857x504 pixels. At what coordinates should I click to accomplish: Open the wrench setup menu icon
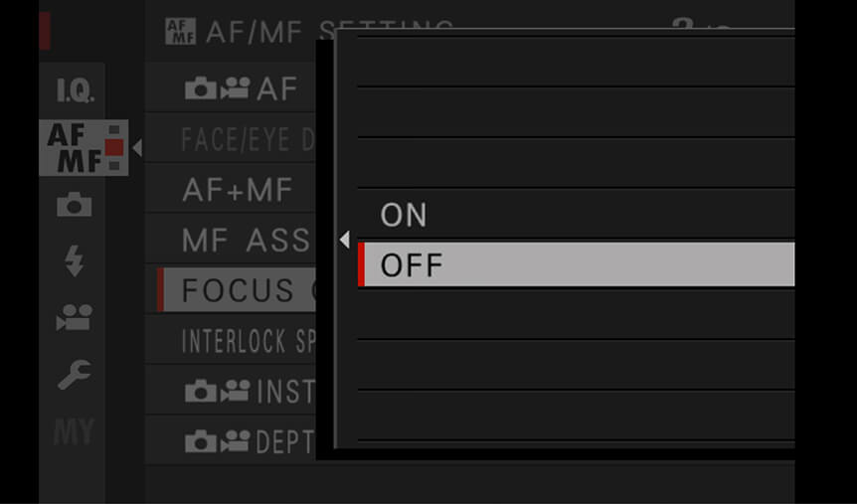click(x=75, y=375)
